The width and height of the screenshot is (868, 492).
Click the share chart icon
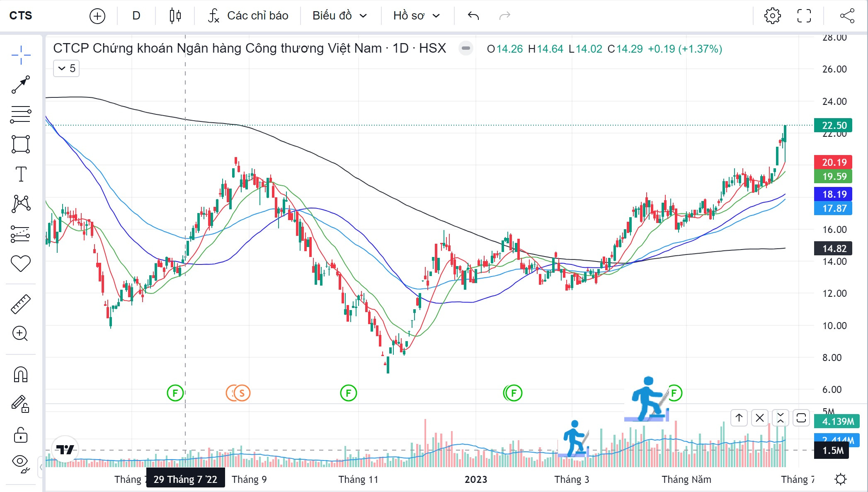pyautogui.click(x=847, y=16)
